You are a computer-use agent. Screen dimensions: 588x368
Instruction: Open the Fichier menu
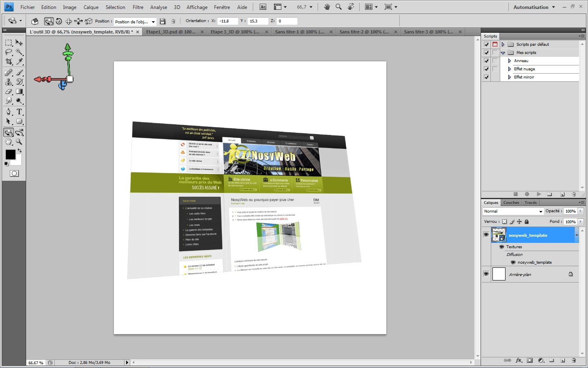(28, 7)
